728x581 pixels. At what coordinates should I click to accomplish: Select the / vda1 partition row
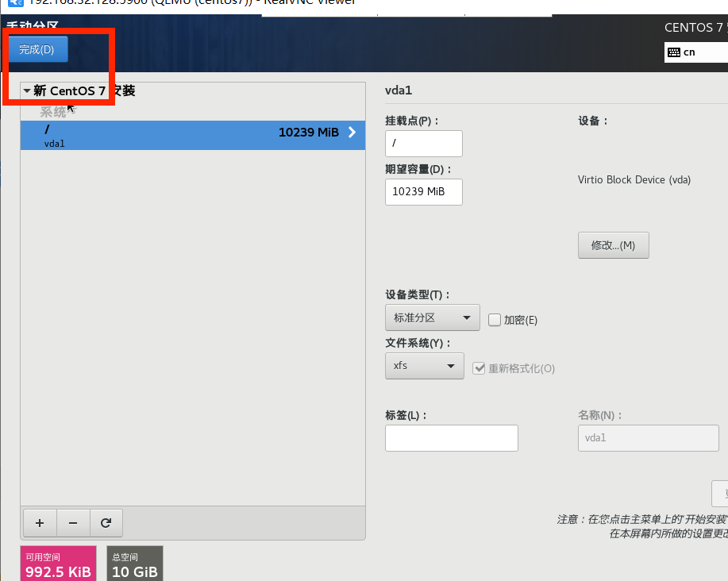coord(193,135)
